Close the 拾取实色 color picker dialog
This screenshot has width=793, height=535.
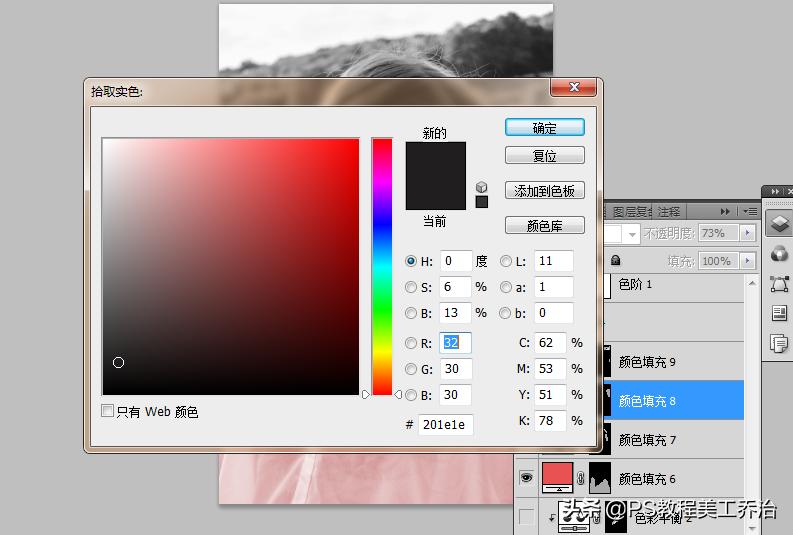coord(574,86)
